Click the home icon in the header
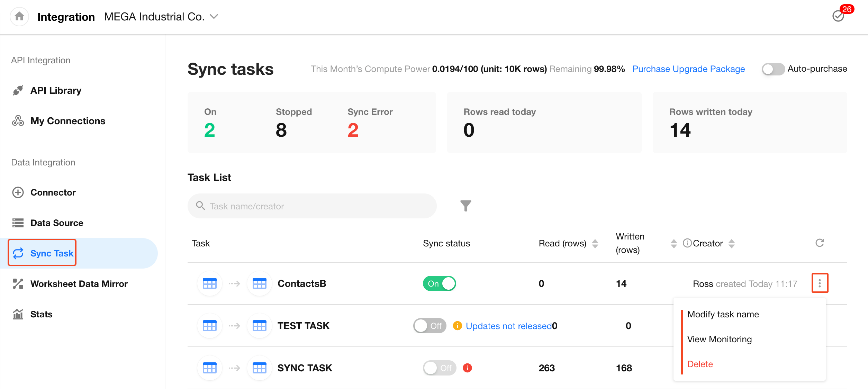The image size is (868, 389). pyautogui.click(x=19, y=16)
